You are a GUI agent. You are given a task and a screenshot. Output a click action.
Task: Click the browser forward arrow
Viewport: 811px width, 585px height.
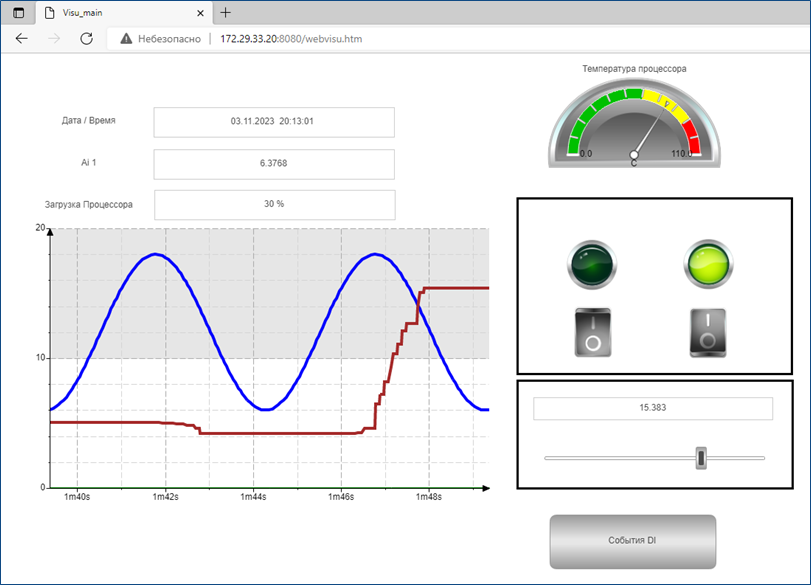pyautogui.click(x=54, y=38)
